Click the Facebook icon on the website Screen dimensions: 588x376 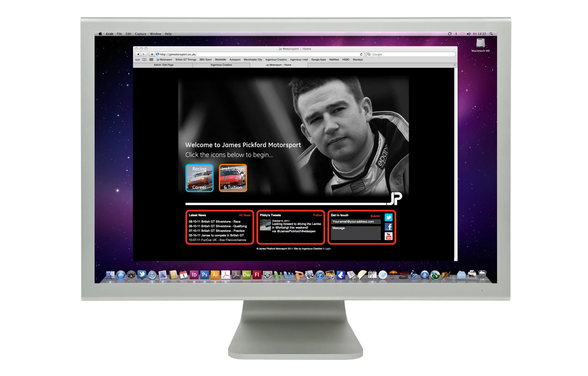pyautogui.click(x=389, y=227)
